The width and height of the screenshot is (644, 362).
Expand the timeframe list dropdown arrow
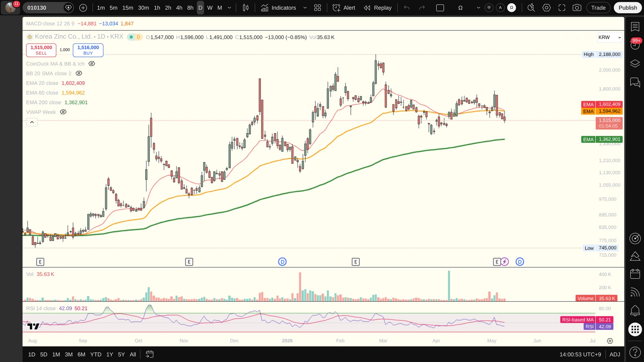(229, 8)
